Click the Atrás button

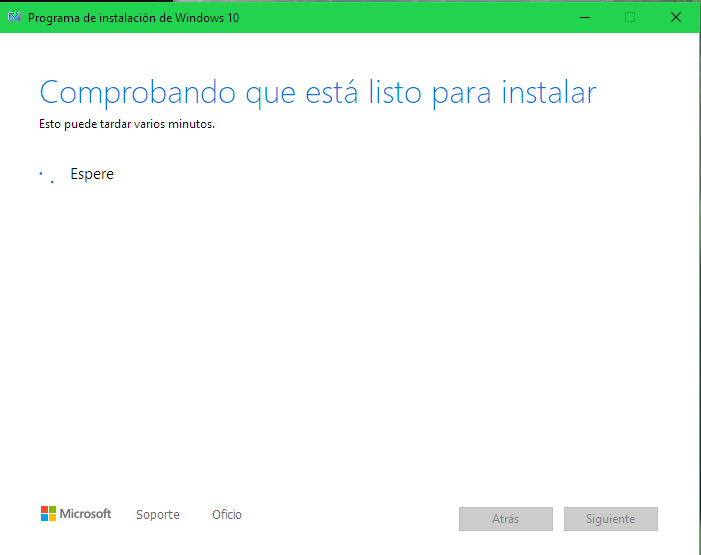(506, 519)
